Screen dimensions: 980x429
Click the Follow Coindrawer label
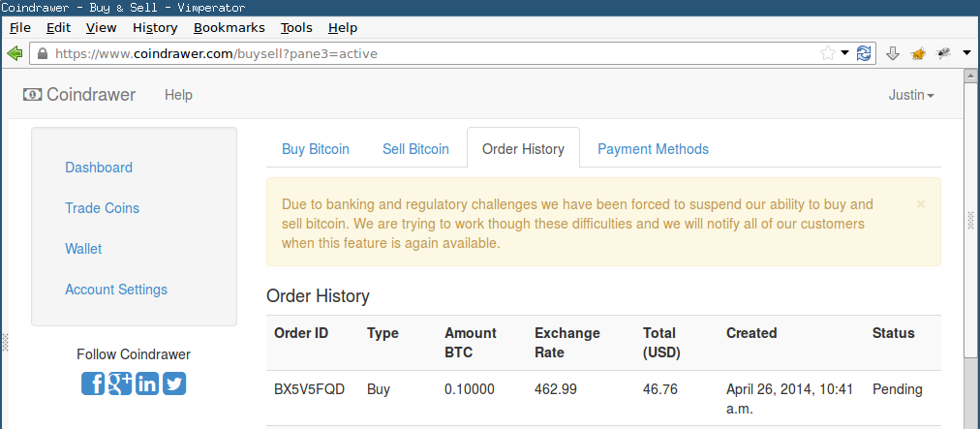tap(134, 354)
